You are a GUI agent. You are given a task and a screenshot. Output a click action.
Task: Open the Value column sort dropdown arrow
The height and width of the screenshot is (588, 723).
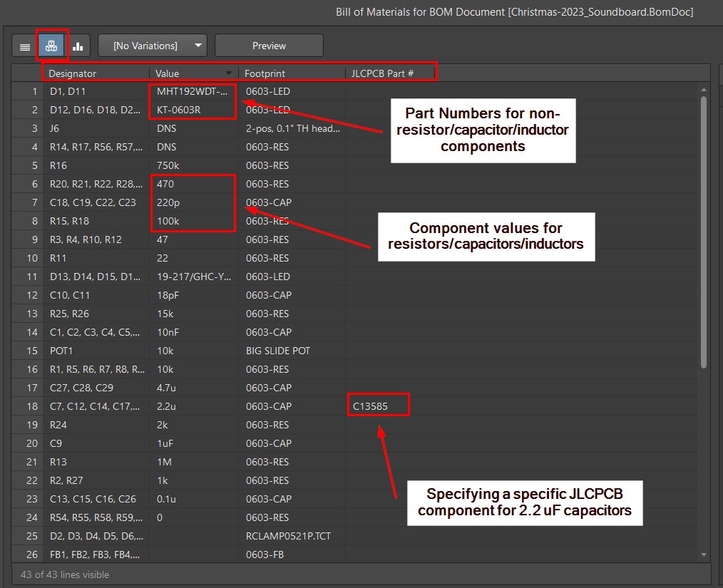click(x=229, y=73)
